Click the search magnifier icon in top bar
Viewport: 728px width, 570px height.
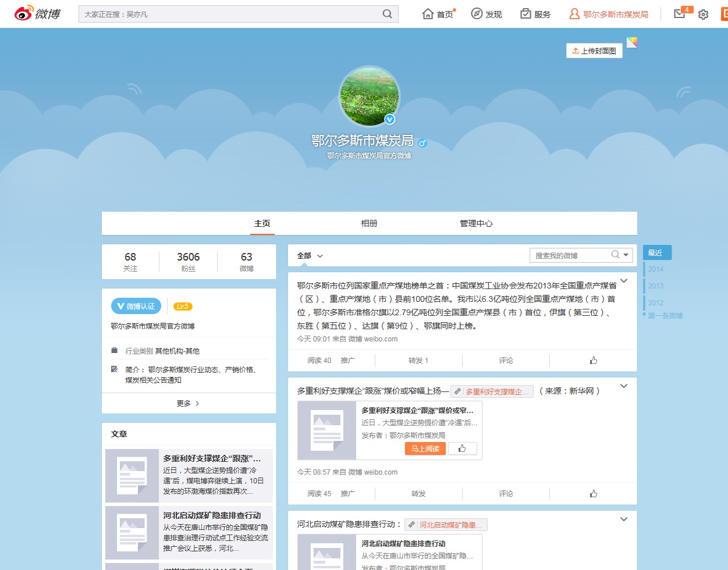coord(387,14)
